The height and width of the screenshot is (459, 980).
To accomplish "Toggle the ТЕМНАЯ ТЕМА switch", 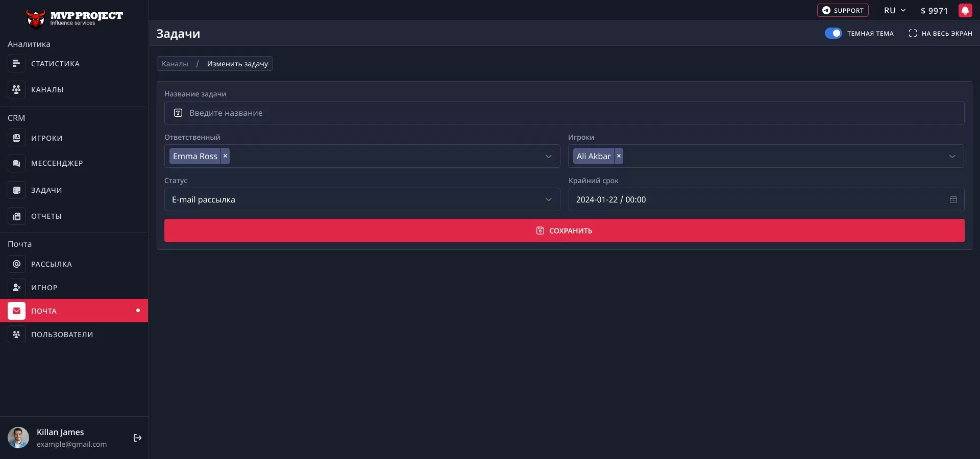I will point(833,33).
